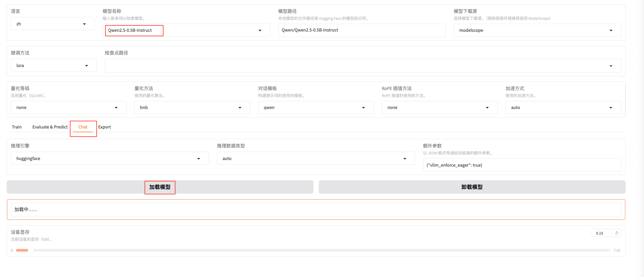This screenshot has width=644, height=277.
Task: Switch to the Train tab
Action: 17,127
